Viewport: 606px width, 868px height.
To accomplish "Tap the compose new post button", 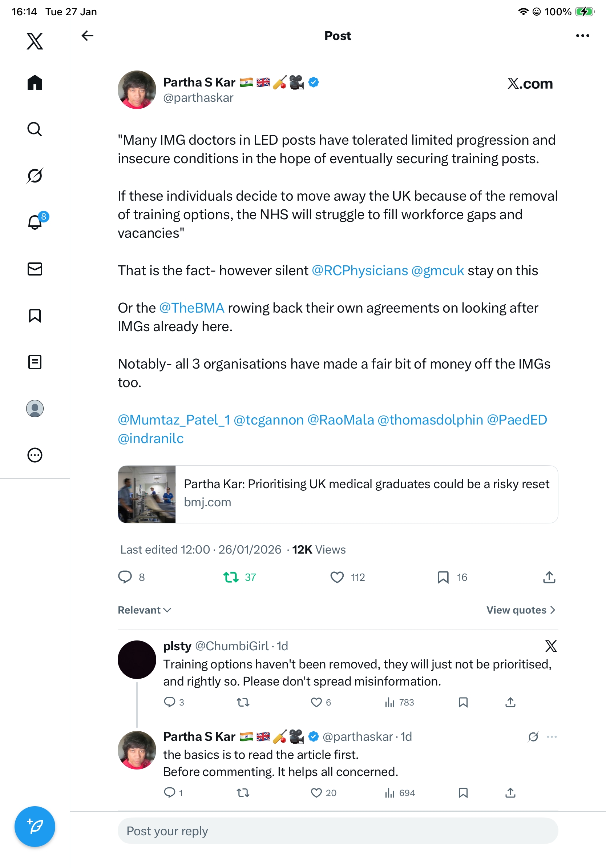I will point(35,827).
